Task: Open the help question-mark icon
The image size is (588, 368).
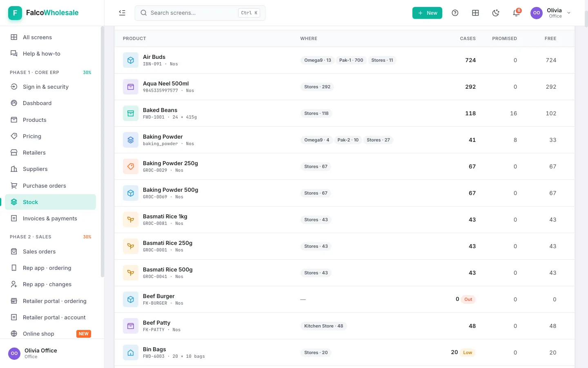Action: (455, 13)
